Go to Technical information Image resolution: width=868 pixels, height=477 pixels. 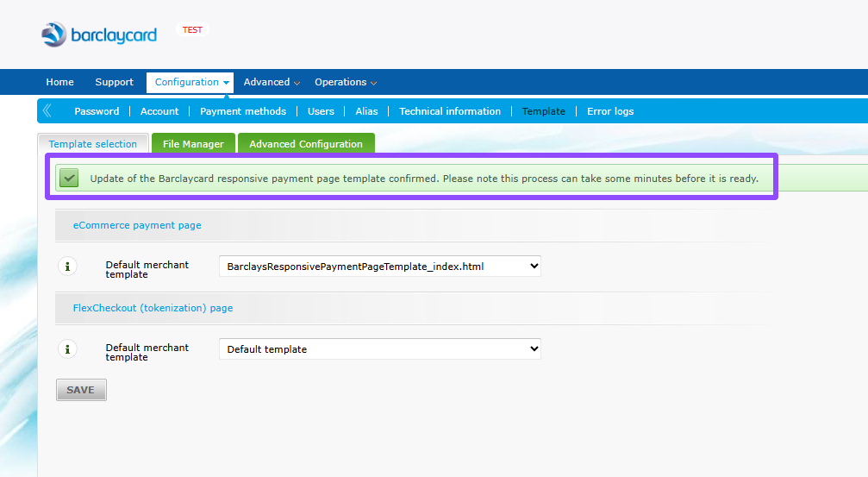[450, 111]
